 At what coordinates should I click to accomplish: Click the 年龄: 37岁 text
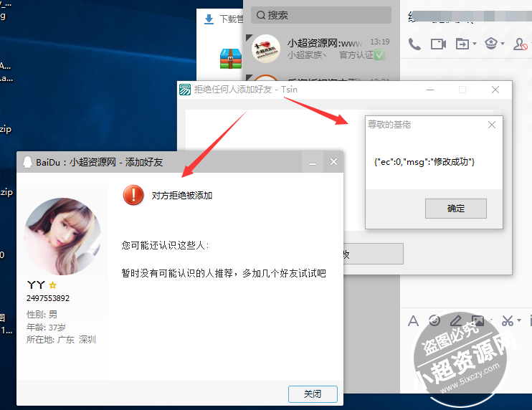point(46,328)
